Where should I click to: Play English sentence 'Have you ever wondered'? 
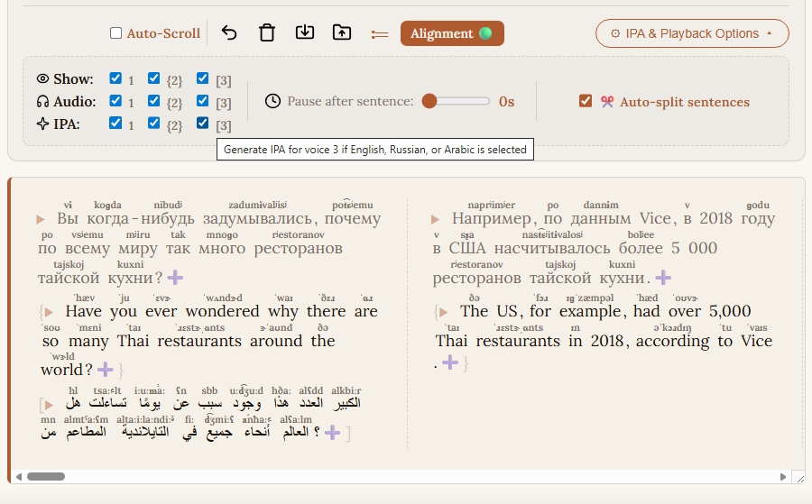point(50,312)
